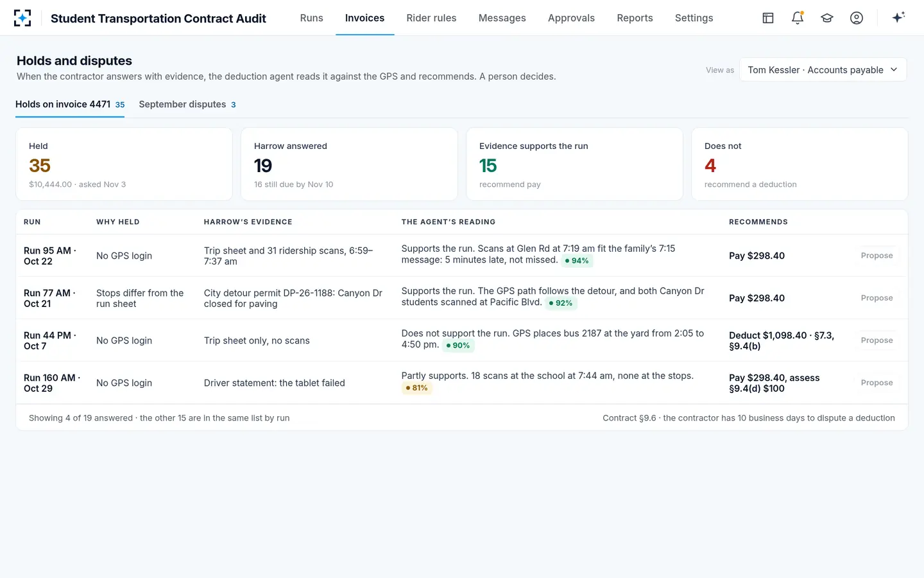Click "Trip sheet only, no scans"

click(x=257, y=340)
